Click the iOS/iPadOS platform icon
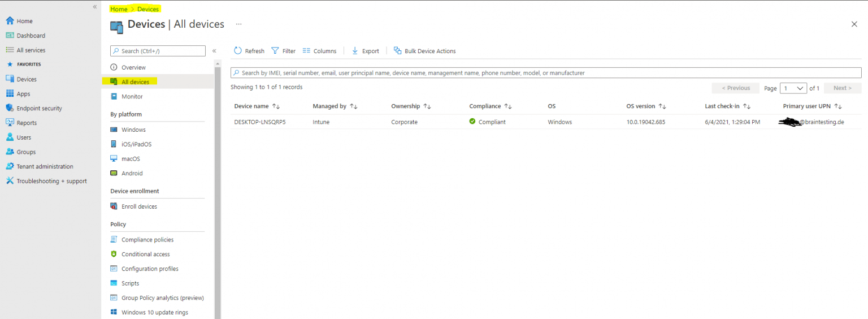The image size is (868, 319). (114, 144)
